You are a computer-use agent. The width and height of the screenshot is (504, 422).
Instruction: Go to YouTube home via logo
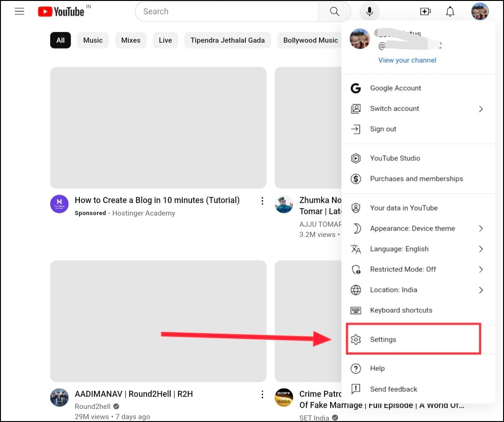[61, 12]
